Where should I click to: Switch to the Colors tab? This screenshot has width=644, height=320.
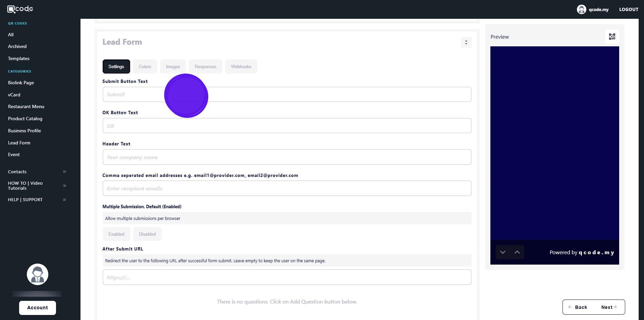(x=145, y=66)
